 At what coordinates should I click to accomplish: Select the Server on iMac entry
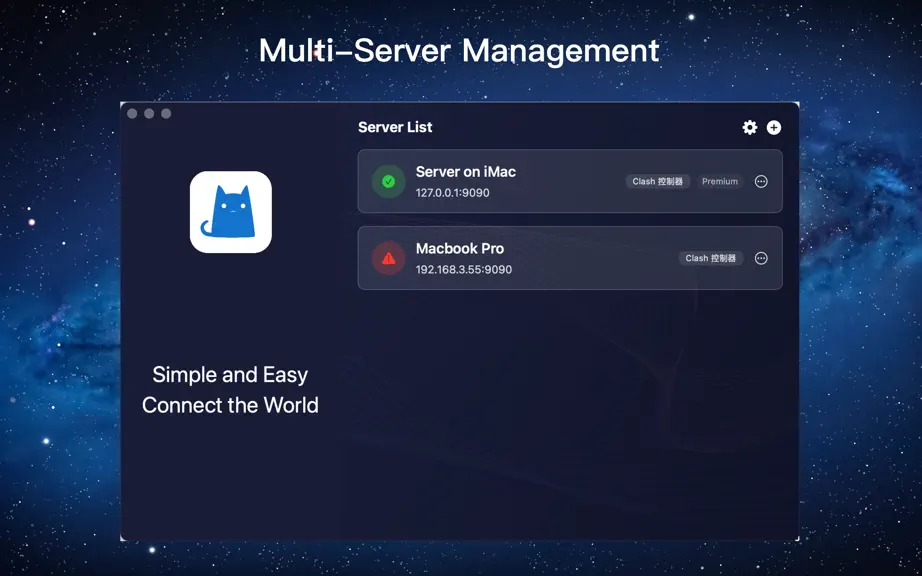point(570,181)
